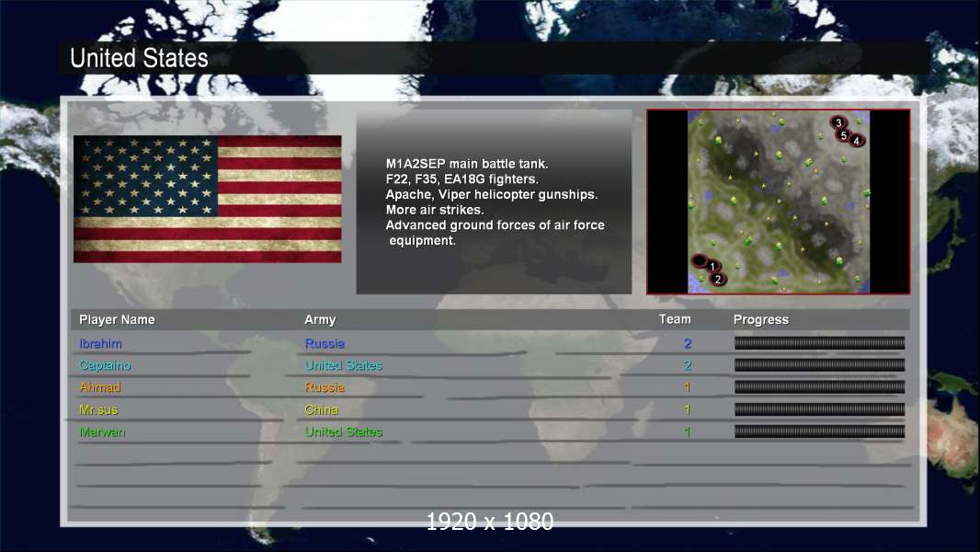980x552 pixels.
Task: Click the Progress column header
Action: [760, 319]
